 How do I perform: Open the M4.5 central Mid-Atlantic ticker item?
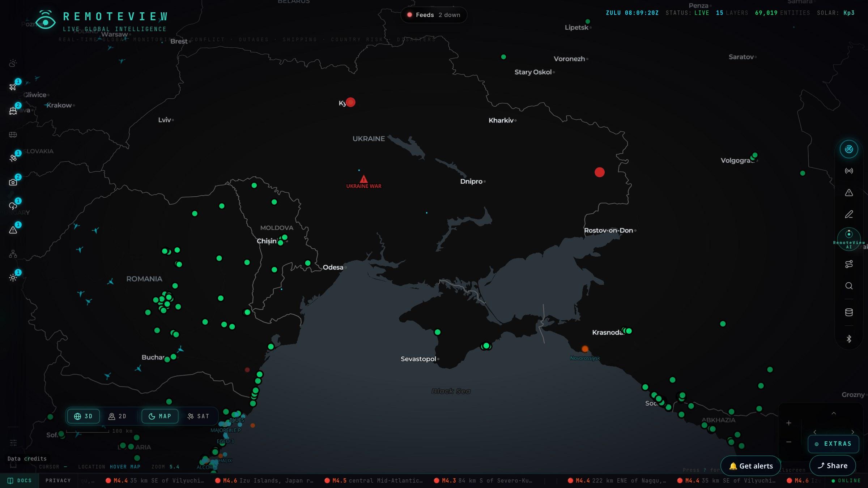coord(374,480)
